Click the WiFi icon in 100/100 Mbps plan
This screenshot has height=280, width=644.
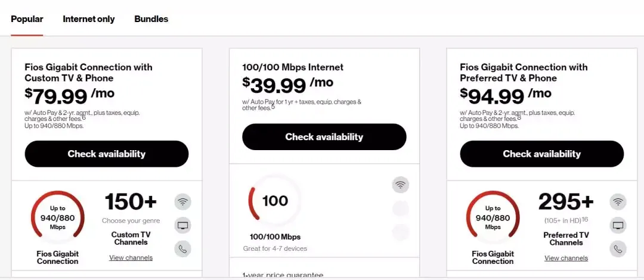point(401,185)
